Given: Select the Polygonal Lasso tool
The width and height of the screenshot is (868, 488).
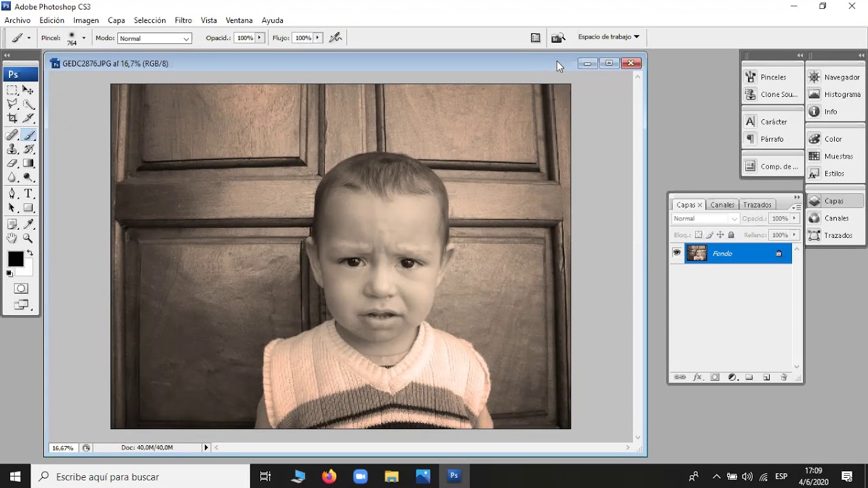Looking at the screenshot, I should (12, 104).
